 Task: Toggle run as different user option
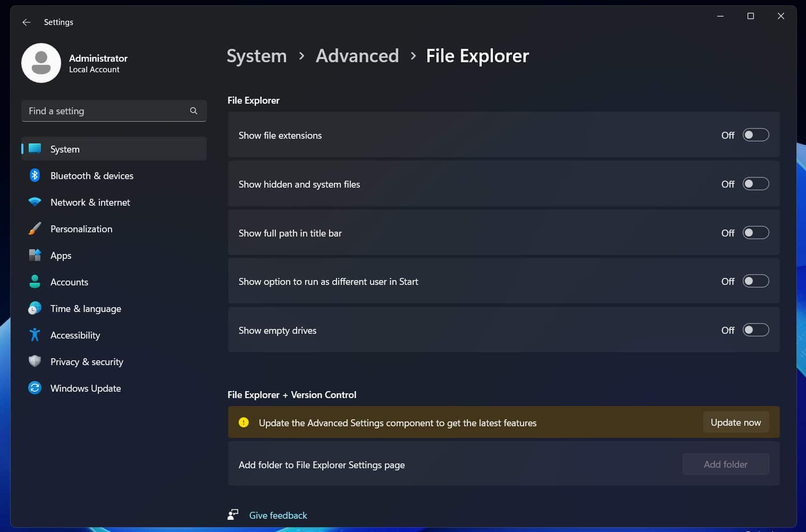pos(755,281)
